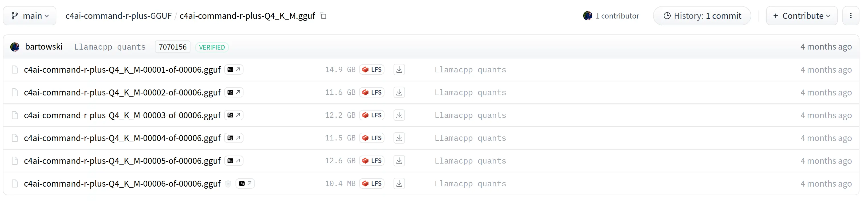Download the 00006-of-00006 gguf file
Viewport: 868px width, 204px height.
point(399,183)
